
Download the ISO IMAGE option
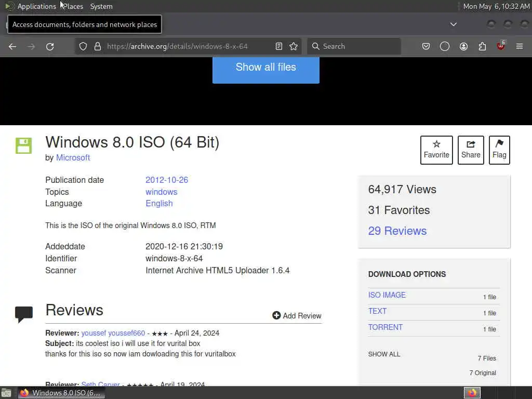387,295
